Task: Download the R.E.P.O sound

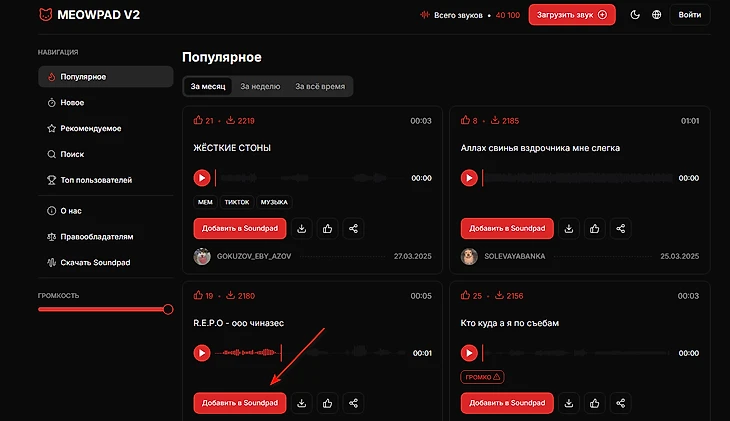Action: (301, 403)
